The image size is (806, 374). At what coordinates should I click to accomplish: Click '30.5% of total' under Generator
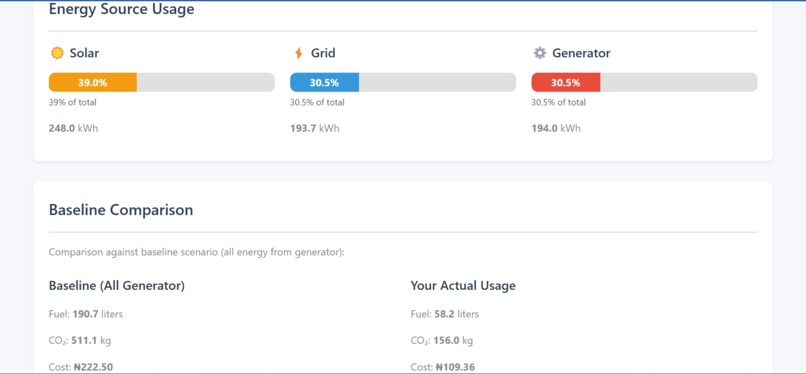[558, 102]
